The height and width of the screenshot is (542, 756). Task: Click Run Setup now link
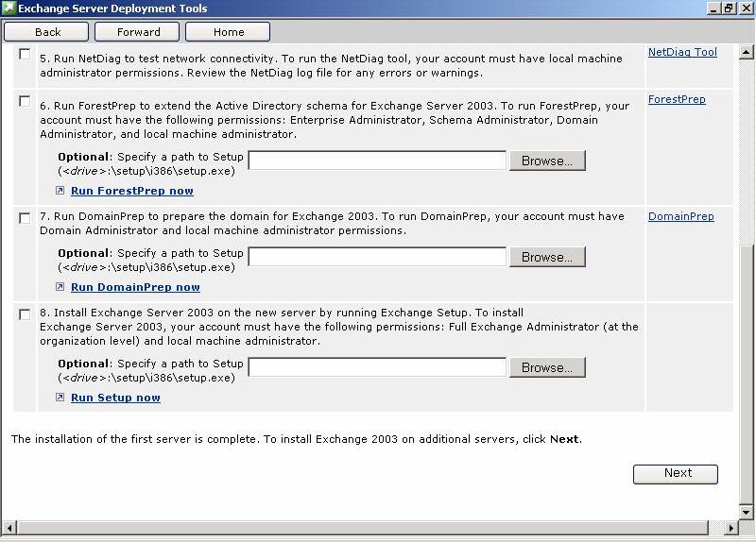[115, 398]
